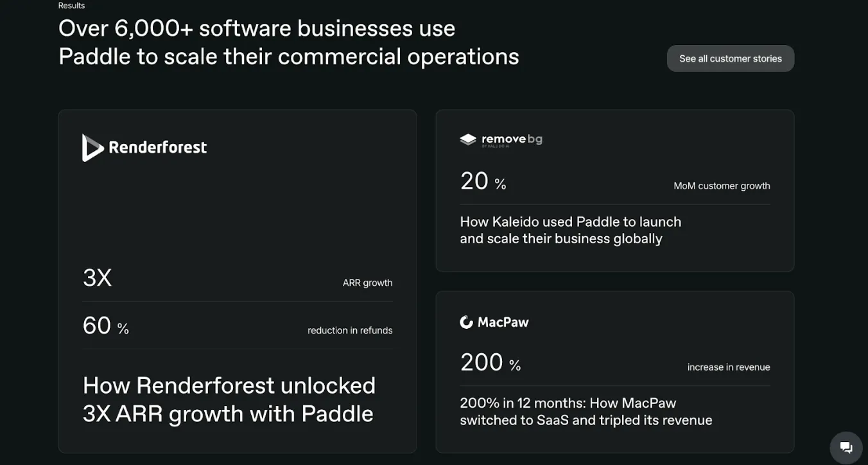Click the remove.bg wordmark next to its icon
868x465 pixels.
(x=511, y=138)
